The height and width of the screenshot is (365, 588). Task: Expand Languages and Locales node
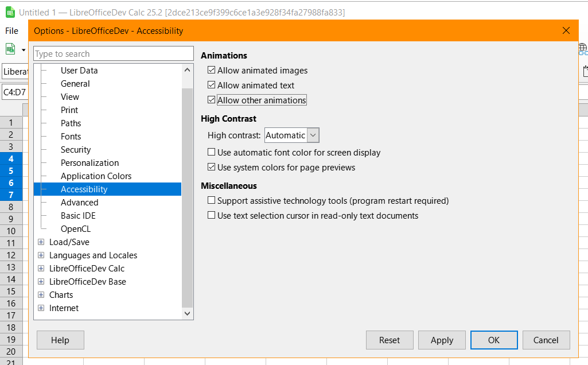(x=41, y=255)
